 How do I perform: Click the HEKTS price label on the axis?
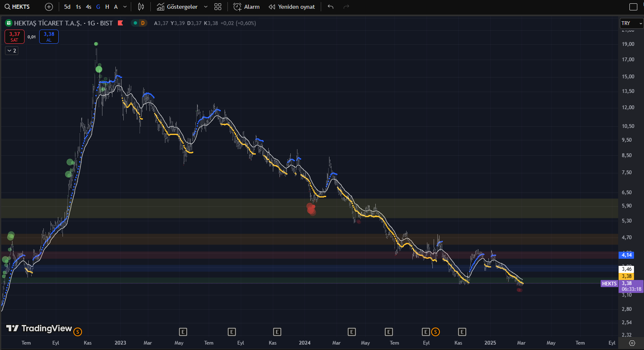pyautogui.click(x=609, y=284)
